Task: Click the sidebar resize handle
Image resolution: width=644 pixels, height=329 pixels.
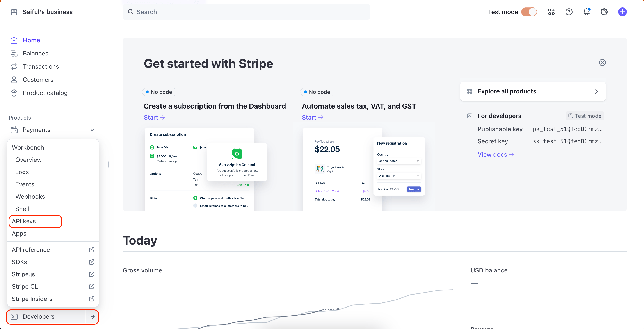Action: (x=109, y=164)
